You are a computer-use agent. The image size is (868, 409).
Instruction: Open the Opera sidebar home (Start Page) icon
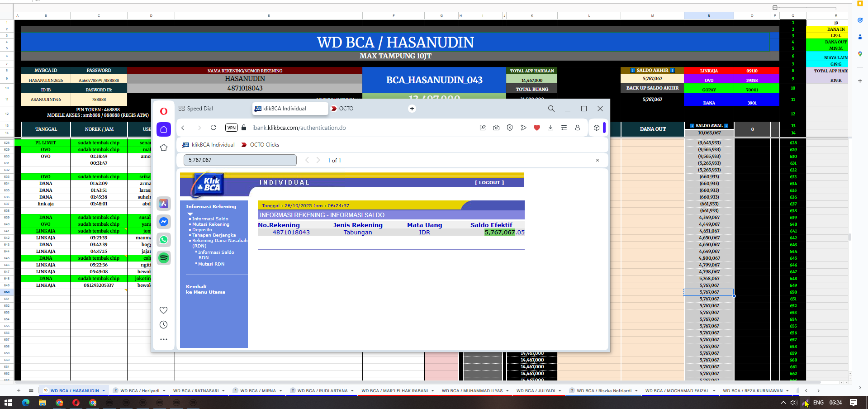pyautogui.click(x=164, y=129)
